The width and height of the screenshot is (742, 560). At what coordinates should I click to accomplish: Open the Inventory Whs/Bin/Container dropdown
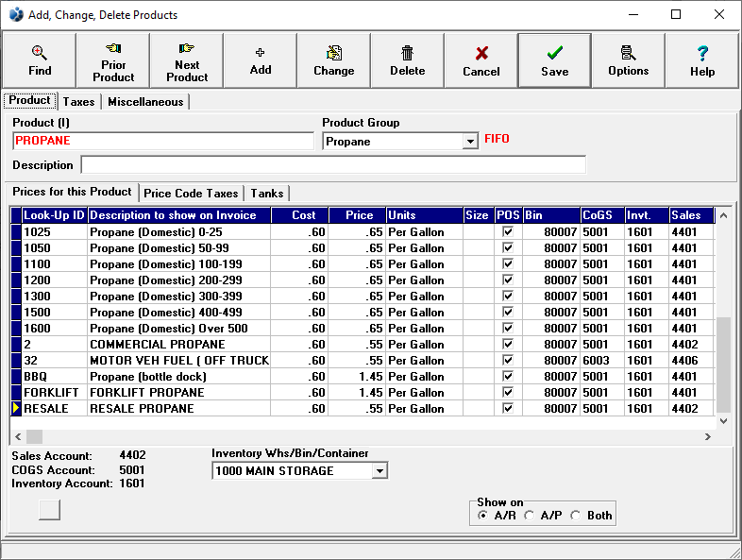pyautogui.click(x=379, y=470)
